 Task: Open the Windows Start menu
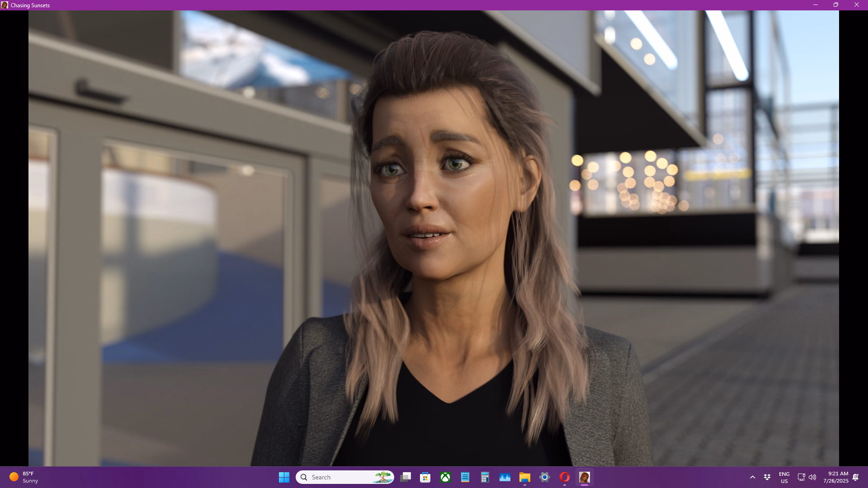click(x=284, y=477)
